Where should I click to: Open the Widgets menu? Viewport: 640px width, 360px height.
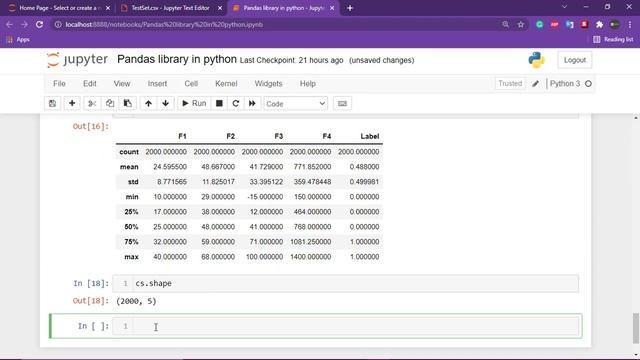(268, 84)
